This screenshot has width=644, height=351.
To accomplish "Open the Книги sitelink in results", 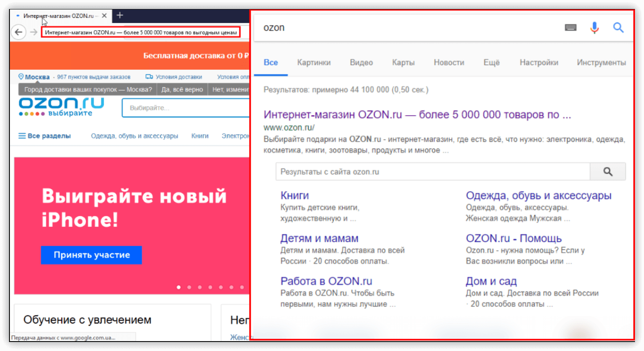I will [295, 195].
